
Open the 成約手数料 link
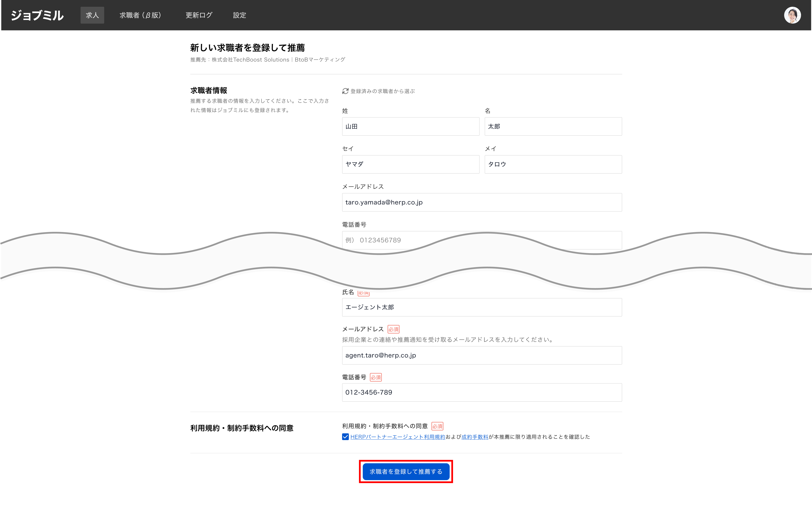point(475,437)
